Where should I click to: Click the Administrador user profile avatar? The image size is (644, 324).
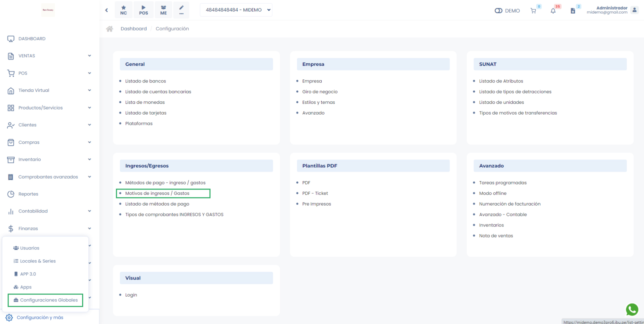(x=634, y=10)
